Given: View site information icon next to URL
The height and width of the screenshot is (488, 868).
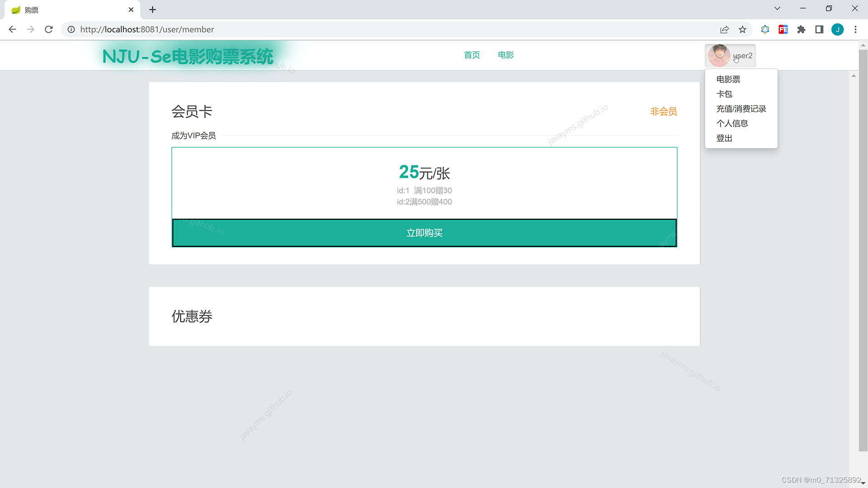Looking at the screenshot, I should point(71,29).
